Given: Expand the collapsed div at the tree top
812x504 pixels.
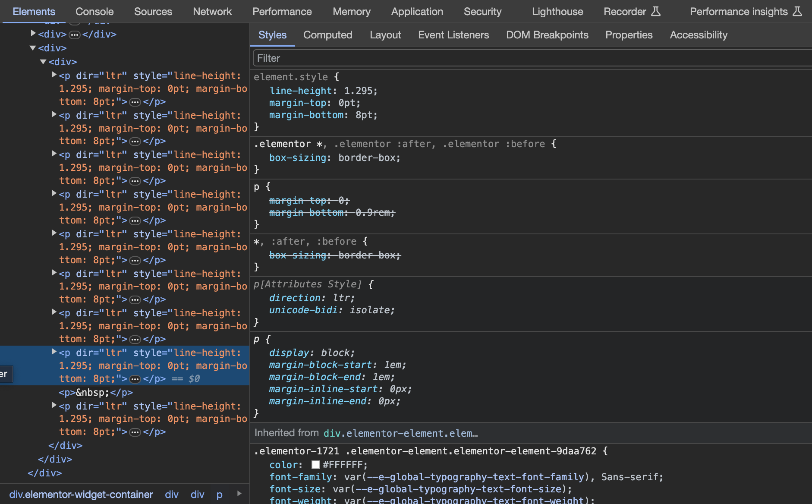Looking at the screenshot, I should click(x=33, y=33).
